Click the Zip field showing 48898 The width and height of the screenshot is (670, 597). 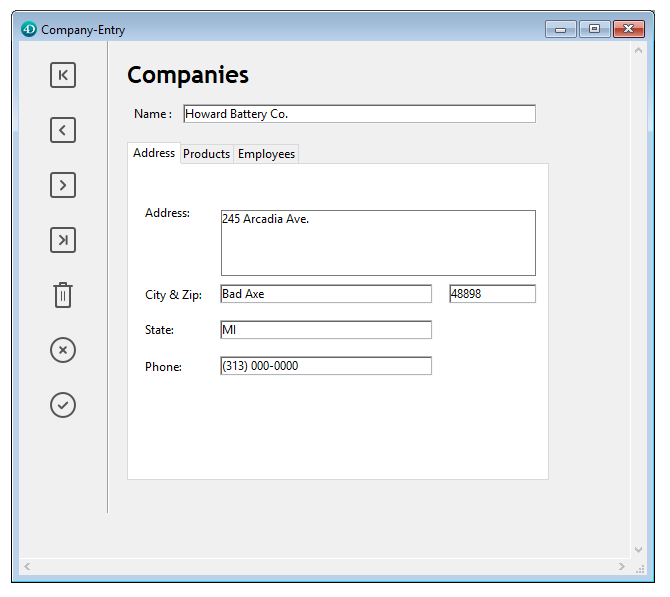click(x=492, y=294)
